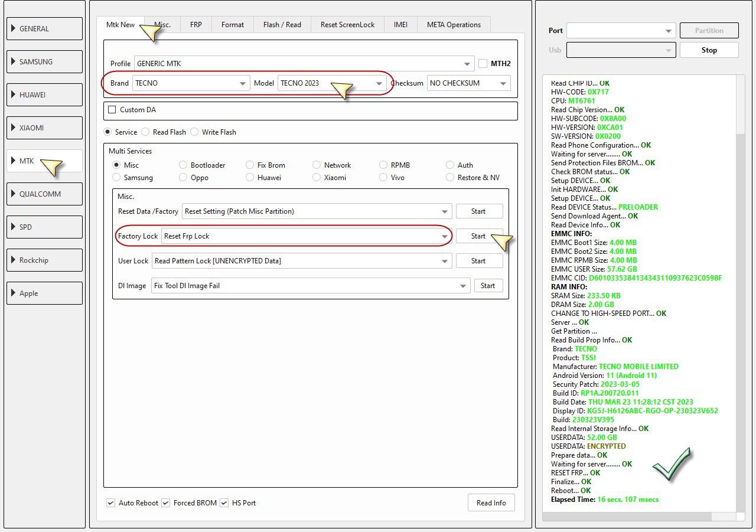Open the Checksum dropdown menu
This screenshot has height=532, width=756.
[x=468, y=83]
